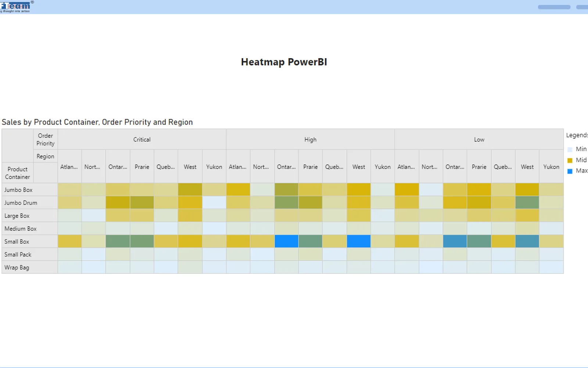Click Small Box High Ontario blue cell
This screenshot has width=588, height=368.
(x=286, y=241)
